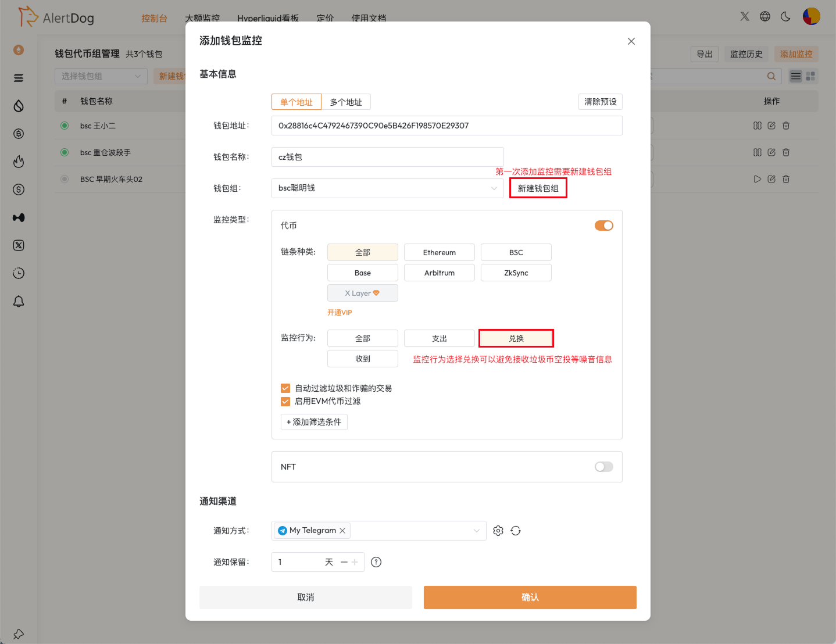Pause monitoring for bsc 王小二

coord(758,126)
